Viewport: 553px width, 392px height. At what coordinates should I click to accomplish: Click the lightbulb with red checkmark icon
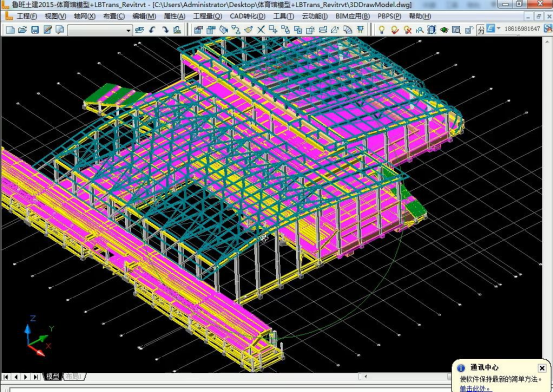coord(394,30)
